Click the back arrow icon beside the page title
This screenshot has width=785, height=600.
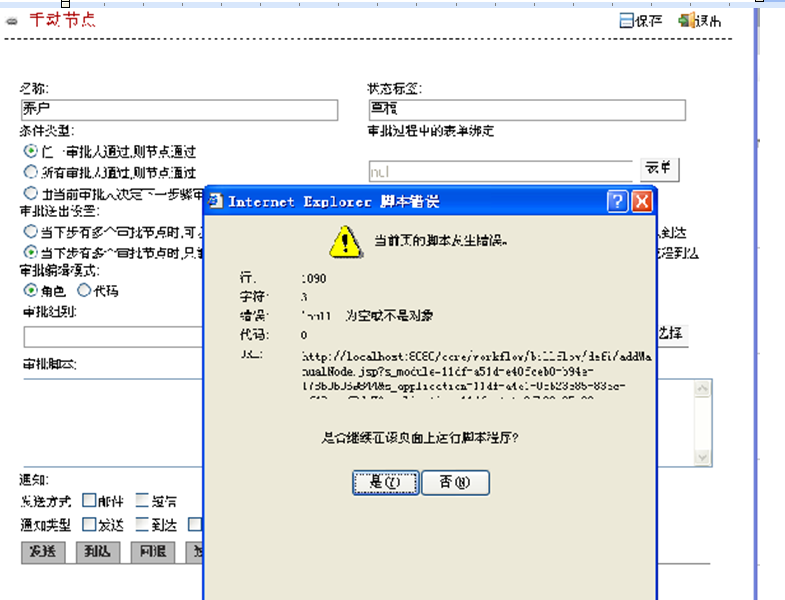pos(12,21)
